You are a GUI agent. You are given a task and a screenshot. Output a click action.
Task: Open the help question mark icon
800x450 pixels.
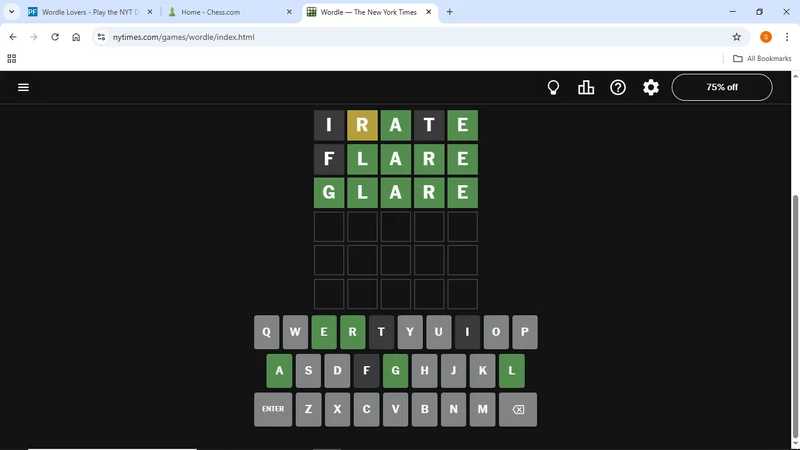click(618, 87)
